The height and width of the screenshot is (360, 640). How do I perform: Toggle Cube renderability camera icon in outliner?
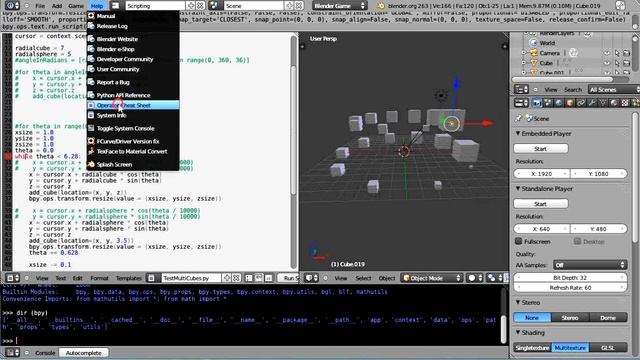point(627,63)
